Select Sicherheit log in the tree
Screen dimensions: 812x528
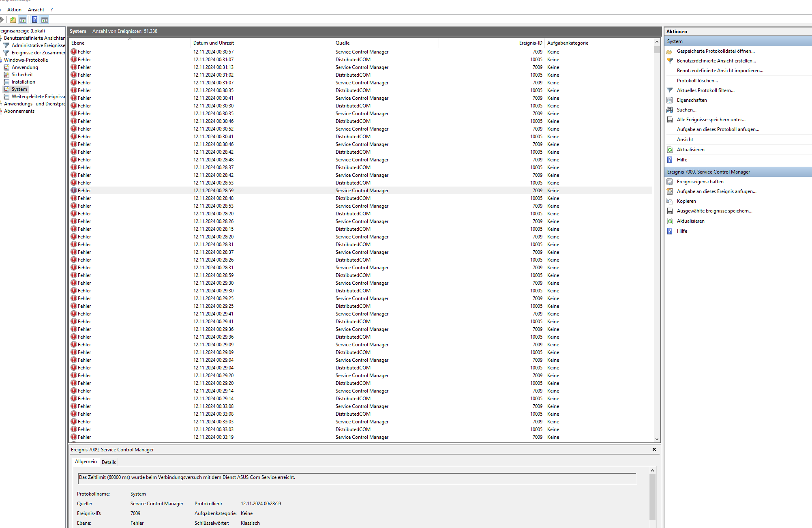coord(22,75)
